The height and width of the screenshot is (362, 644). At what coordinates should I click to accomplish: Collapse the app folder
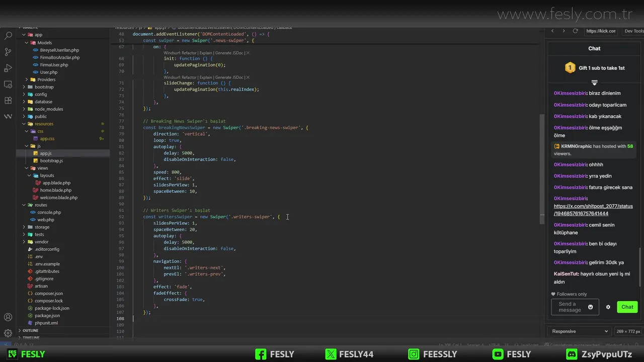click(x=24, y=35)
